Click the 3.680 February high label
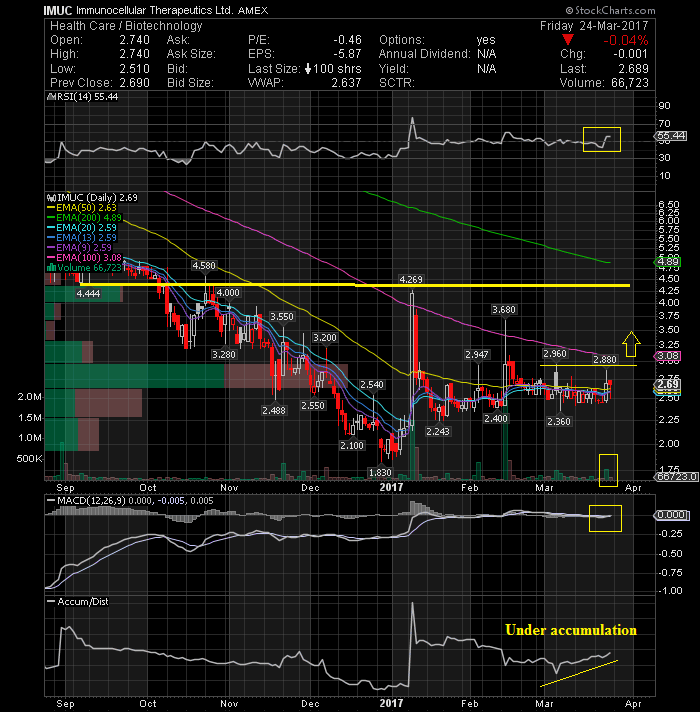 point(504,310)
